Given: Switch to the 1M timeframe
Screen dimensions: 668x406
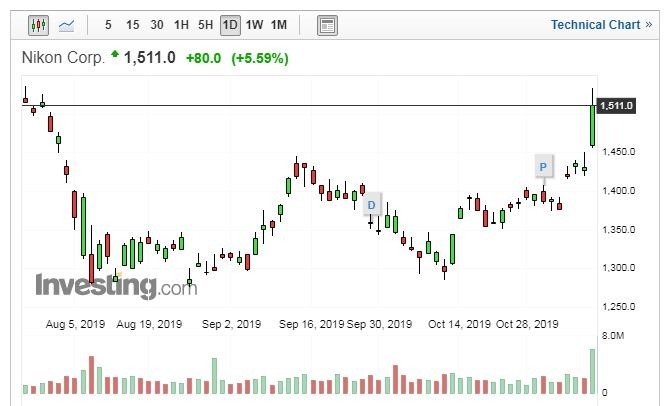Looking at the screenshot, I should (279, 25).
